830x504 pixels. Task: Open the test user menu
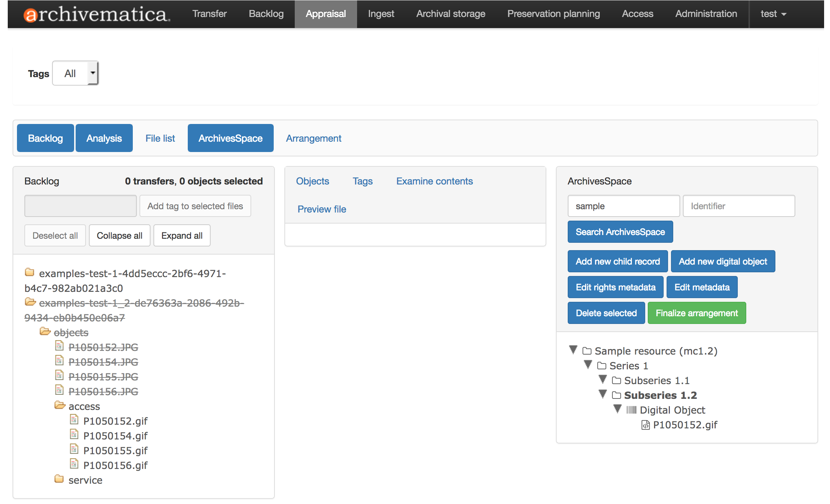(x=773, y=14)
